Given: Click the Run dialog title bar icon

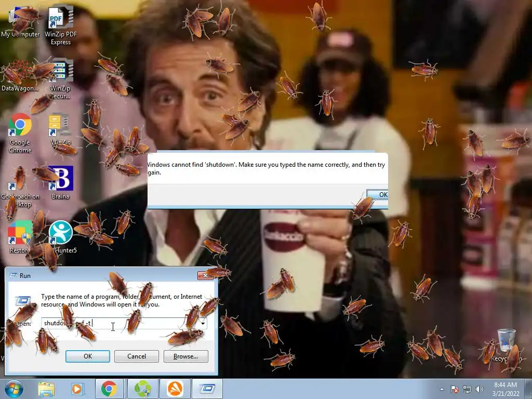Looking at the screenshot, I should [x=13, y=275].
